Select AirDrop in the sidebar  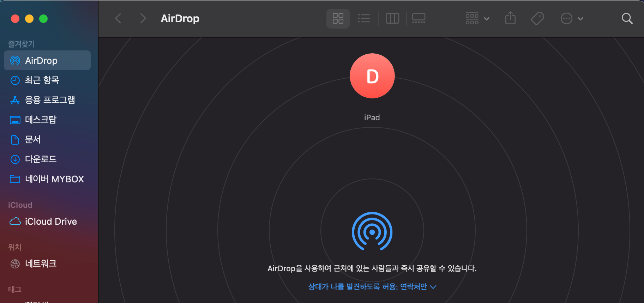click(47, 61)
